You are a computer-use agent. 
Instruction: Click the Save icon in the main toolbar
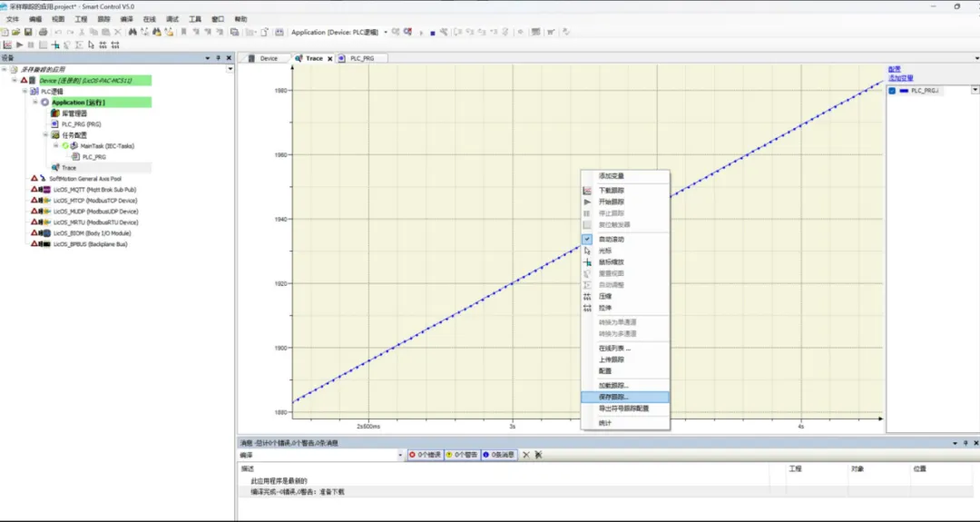coord(28,32)
